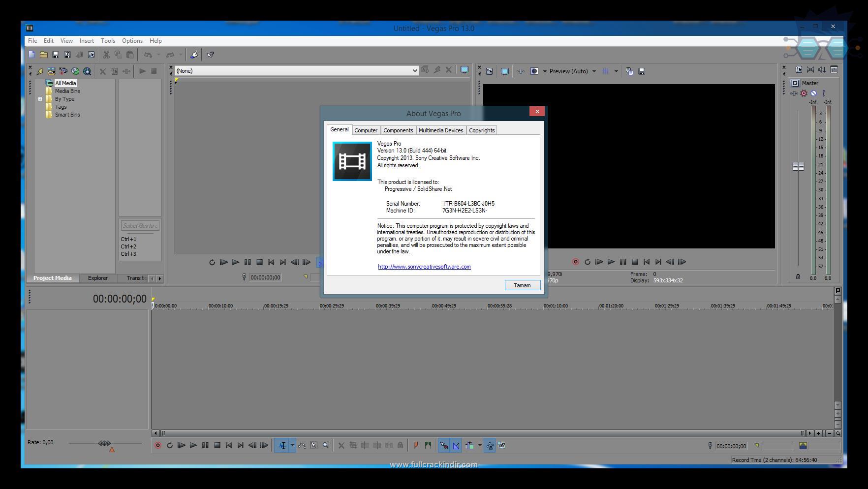Click the Insert Region green flags icon
The height and width of the screenshot is (489, 868).
[x=428, y=446]
